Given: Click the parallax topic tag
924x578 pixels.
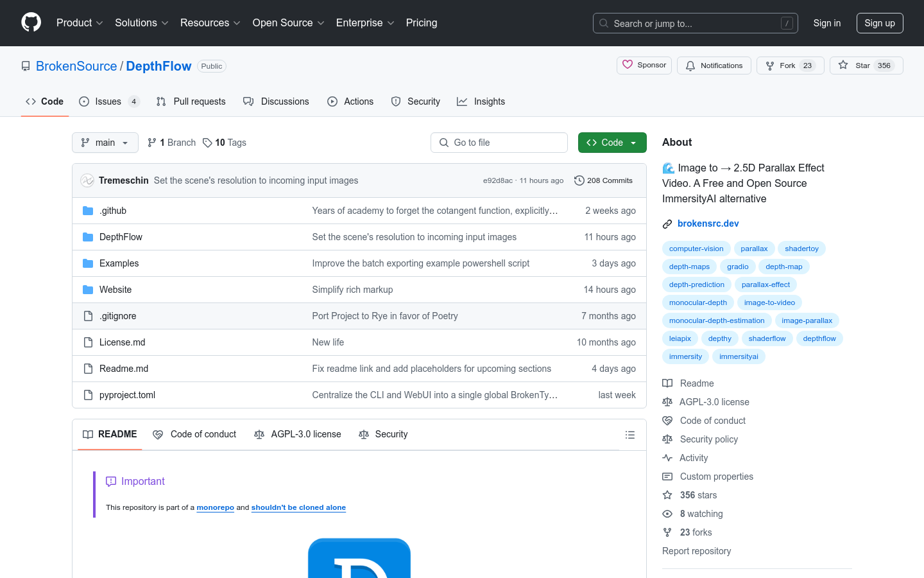Looking at the screenshot, I should click(x=754, y=249).
